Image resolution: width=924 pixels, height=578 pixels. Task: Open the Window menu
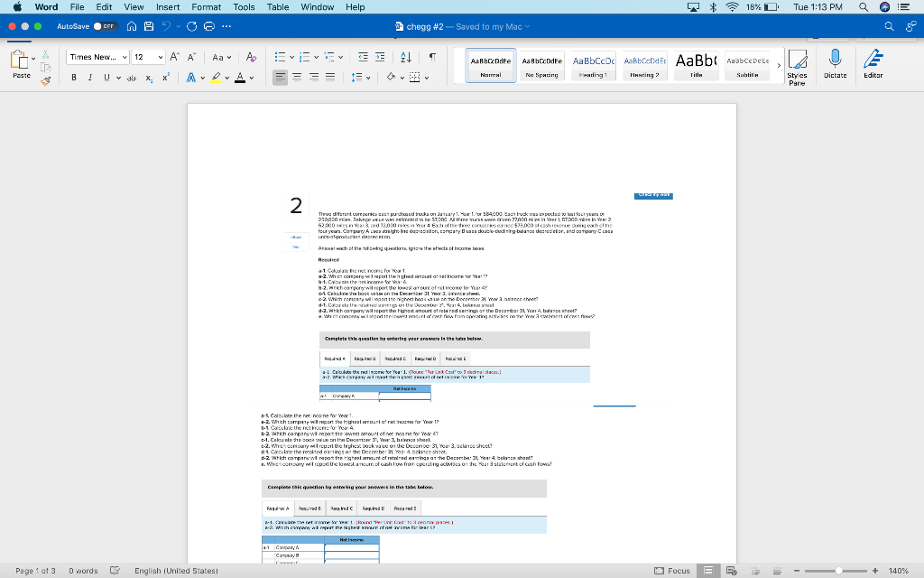(318, 7)
